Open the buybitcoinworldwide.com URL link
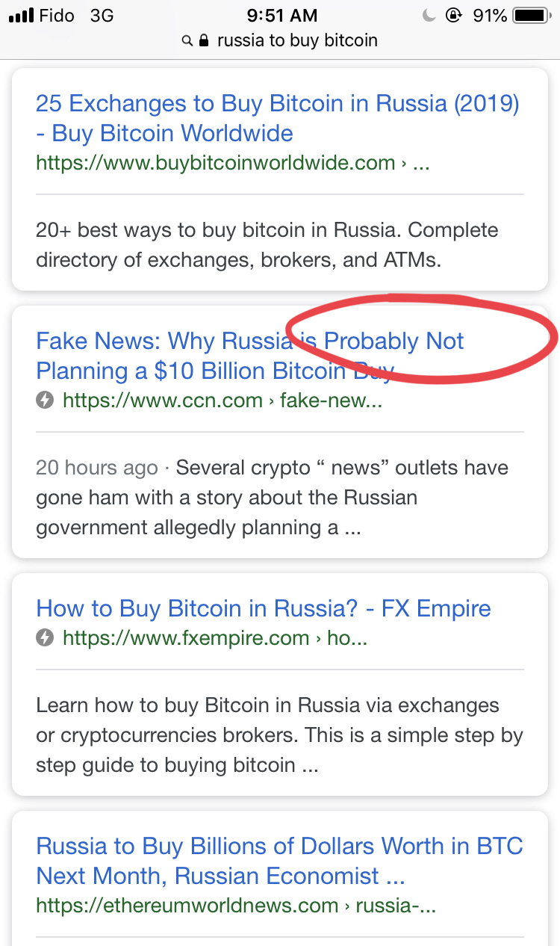 click(216, 162)
